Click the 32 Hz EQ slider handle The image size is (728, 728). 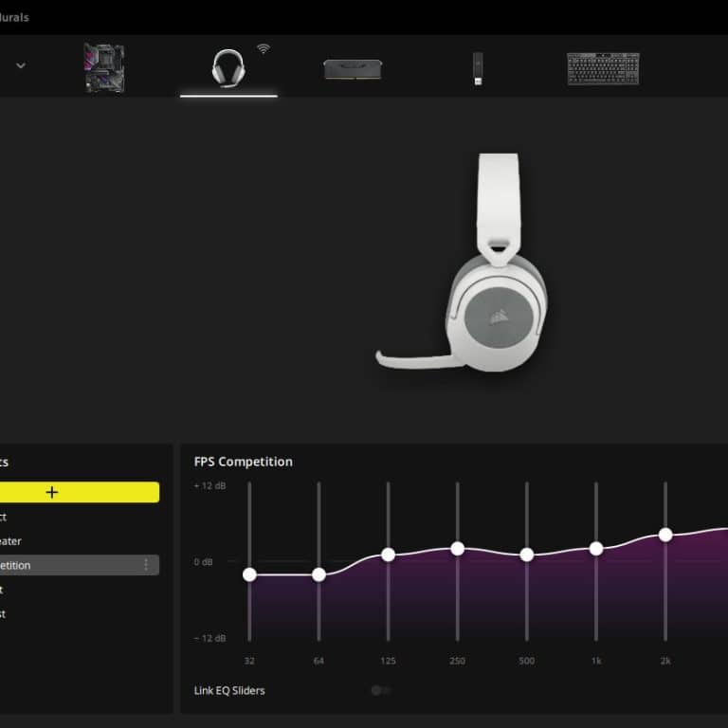(249, 574)
